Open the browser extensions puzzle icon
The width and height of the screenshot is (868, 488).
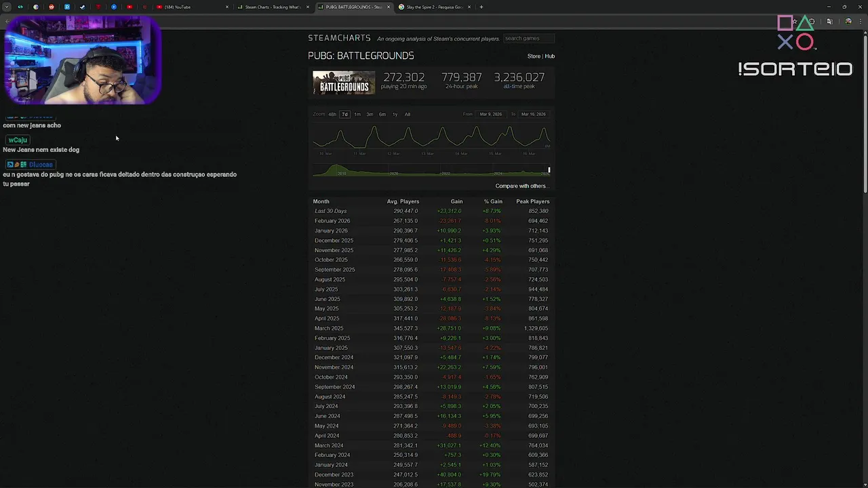812,22
